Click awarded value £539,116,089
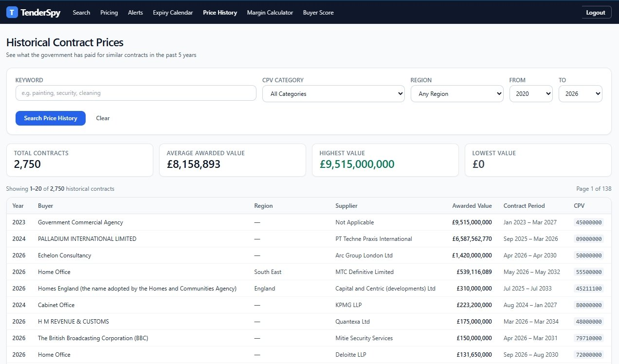 pyautogui.click(x=474, y=272)
